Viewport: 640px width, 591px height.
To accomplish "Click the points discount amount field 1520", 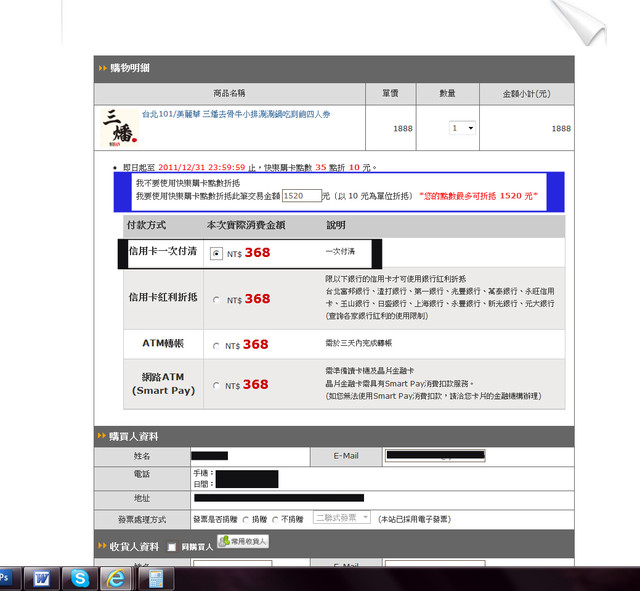I will coord(302,196).
